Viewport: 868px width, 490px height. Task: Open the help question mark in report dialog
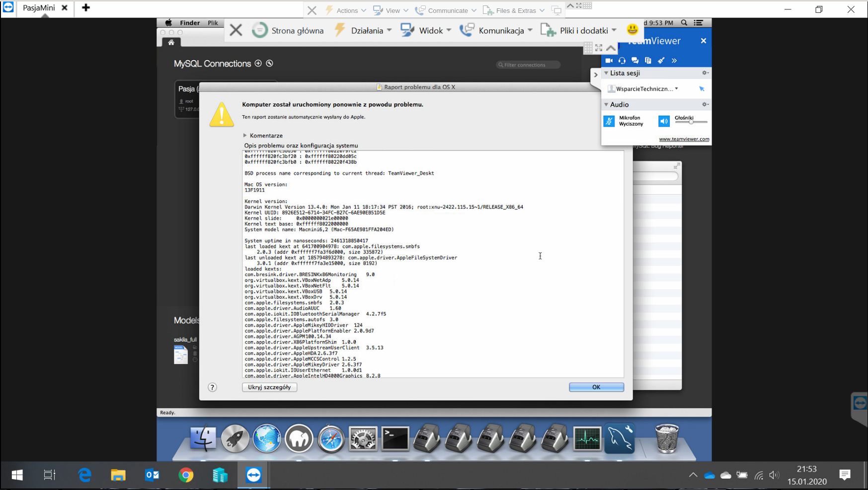212,387
